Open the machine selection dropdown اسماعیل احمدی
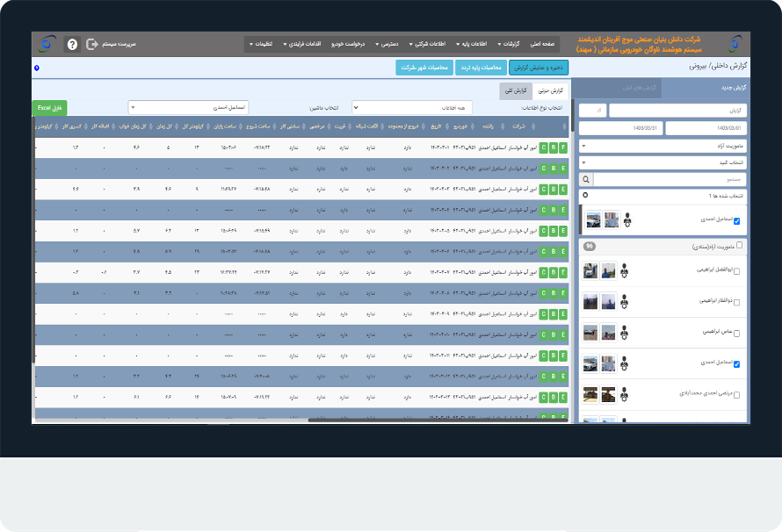Screen dimensions: 782x532 pos(188,107)
